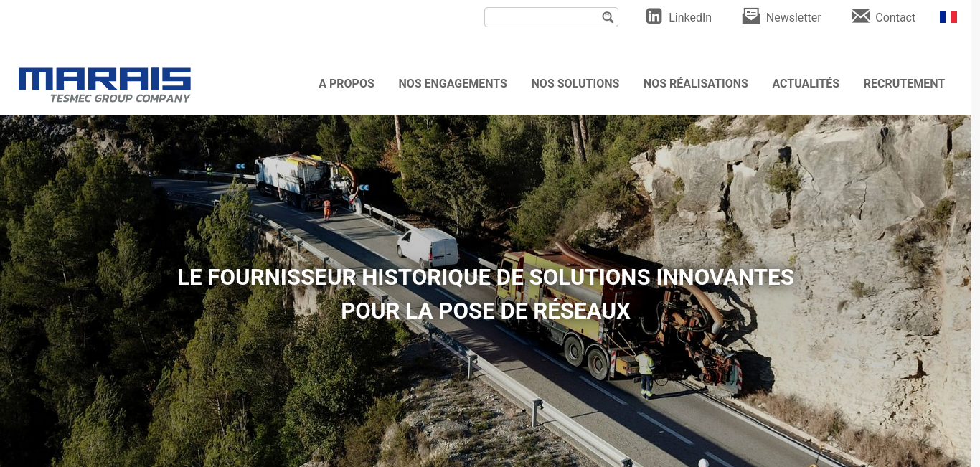Expand the NOS SOLUTIONS menu
The width and height of the screenshot is (980, 467).
tap(575, 83)
